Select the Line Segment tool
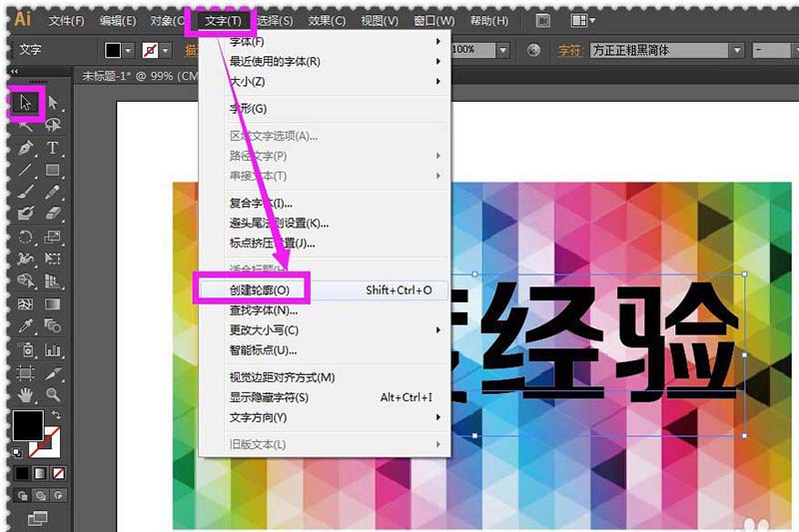Image resolution: width=799 pixels, height=532 pixels. coord(26,170)
